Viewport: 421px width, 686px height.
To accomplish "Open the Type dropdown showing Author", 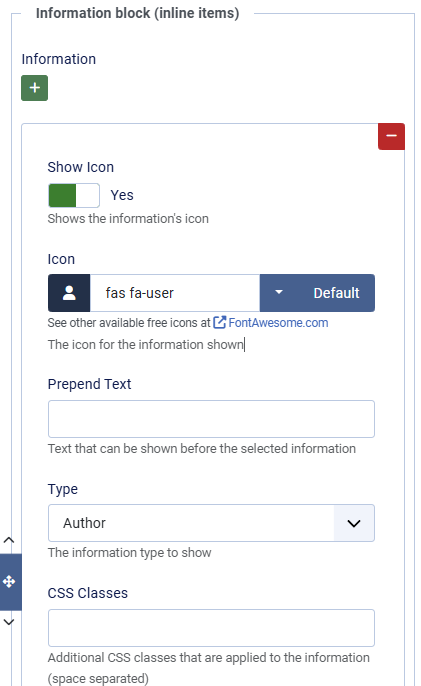I will 211,523.
